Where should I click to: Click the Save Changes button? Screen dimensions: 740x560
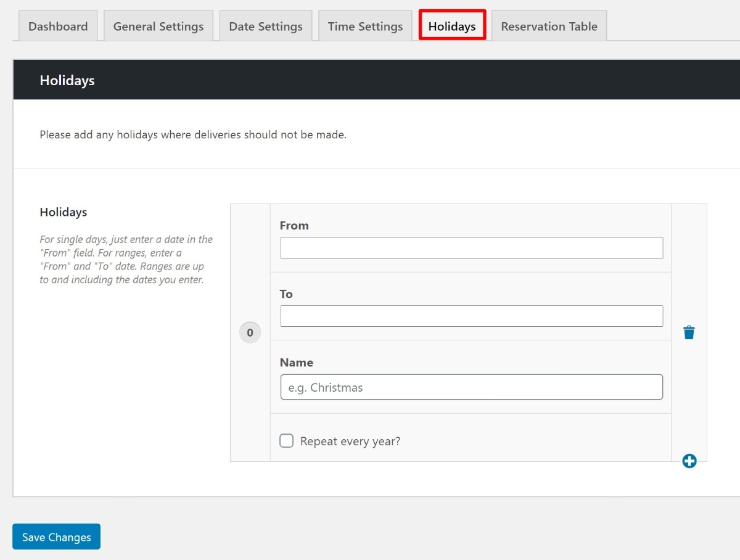point(56,537)
